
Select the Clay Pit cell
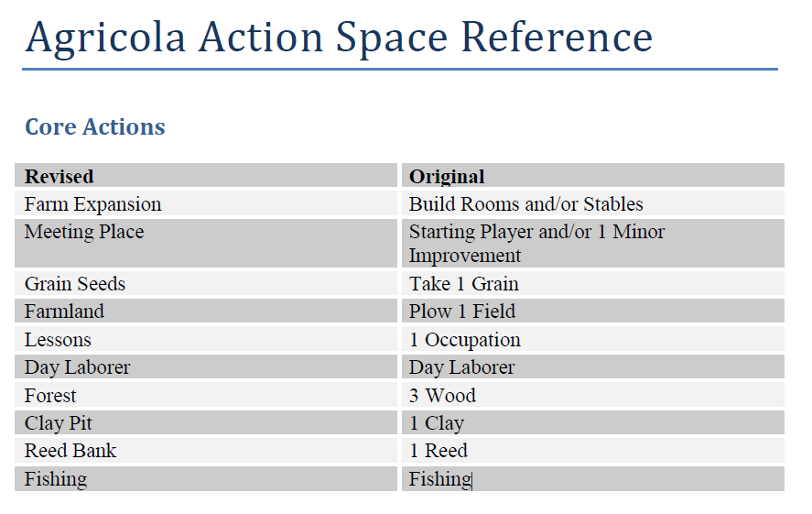tap(206, 422)
